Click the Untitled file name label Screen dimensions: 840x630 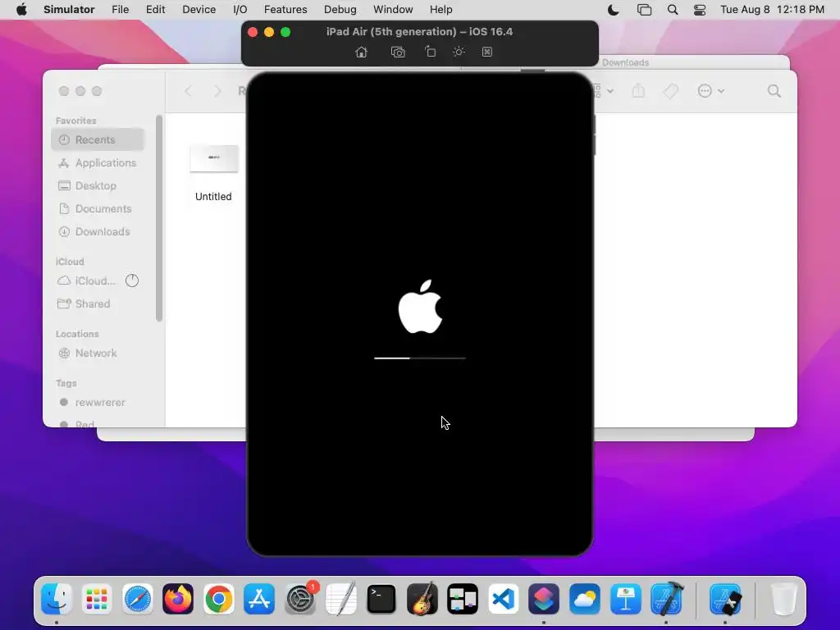[x=213, y=197]
